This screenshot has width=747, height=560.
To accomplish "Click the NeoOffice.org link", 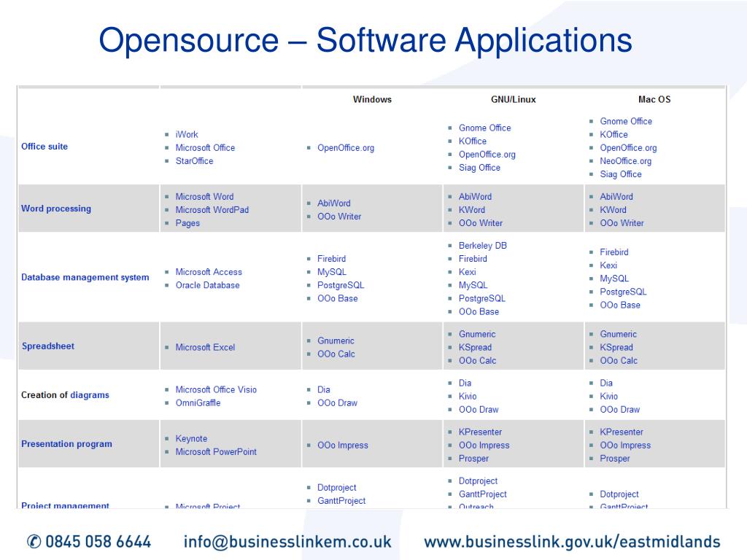I will coord(625,161).
